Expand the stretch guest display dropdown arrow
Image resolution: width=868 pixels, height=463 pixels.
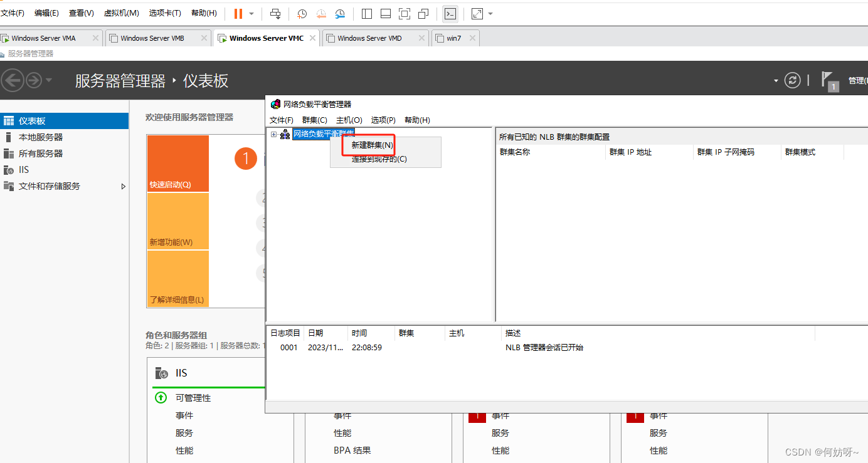click(x=490, y=13)
